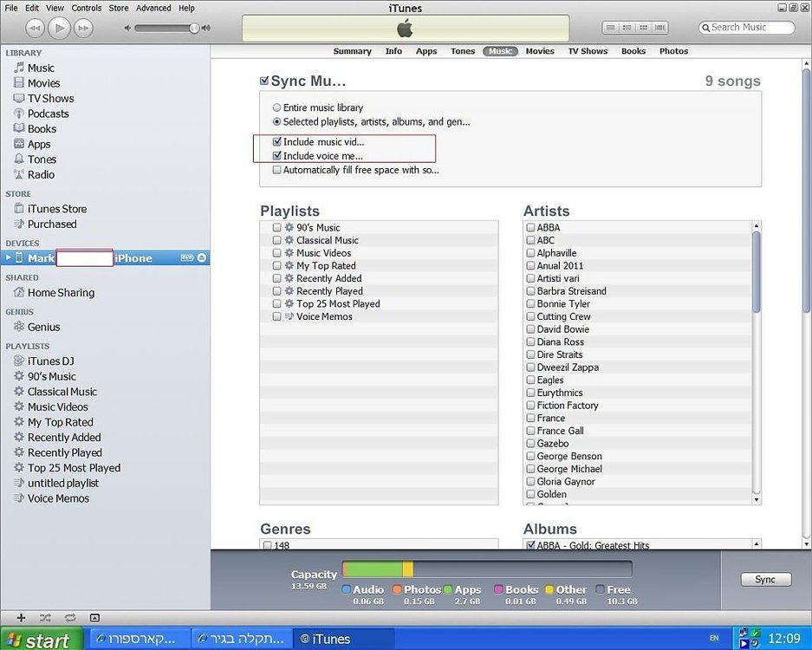The height and width of the screenshot is (650, 812).
Task: Open the iTunes DJ playlist
Action: (x=50, y=361)
